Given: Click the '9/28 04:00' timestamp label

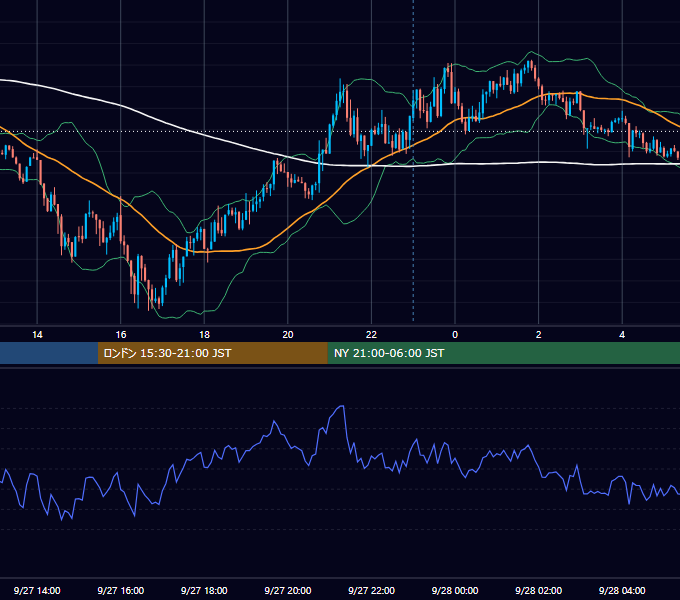Looking at the screenshot, I should click(622, 590).
